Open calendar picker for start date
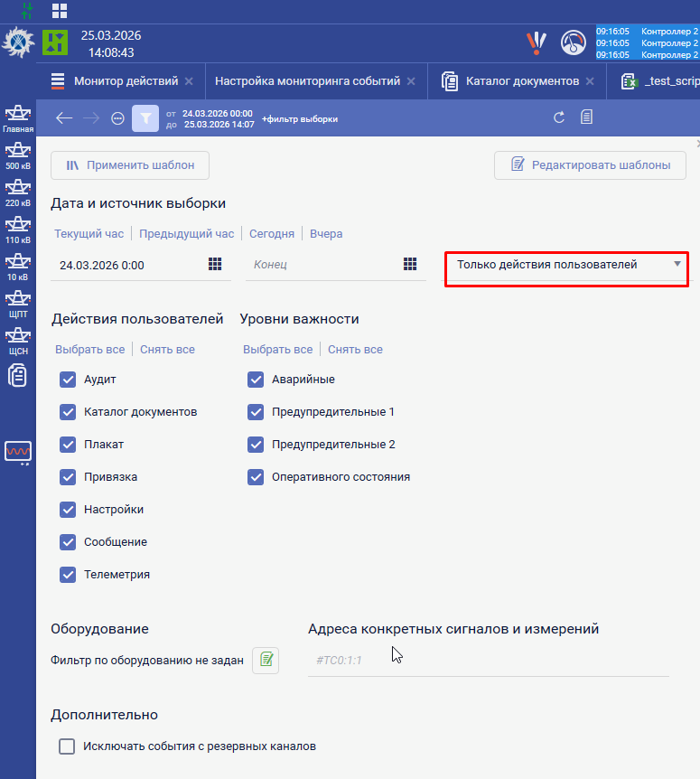This screenshot has height=779, width=700. click(x=215, y=264)
